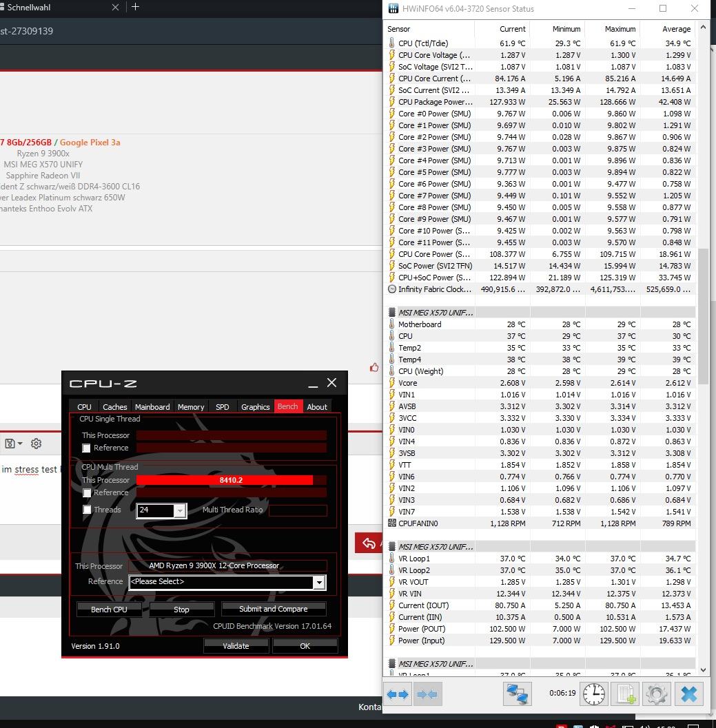Click the Average column header
716x728 pixels.
[667, 29]
